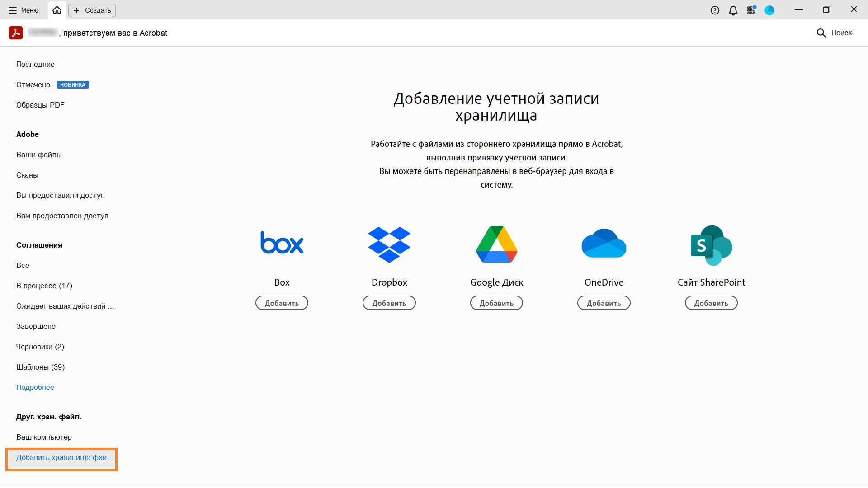Open the Help icon in title bar
The height and width of the screenshot is (488, 868).
pyautogui.click(x=716, y=10)
